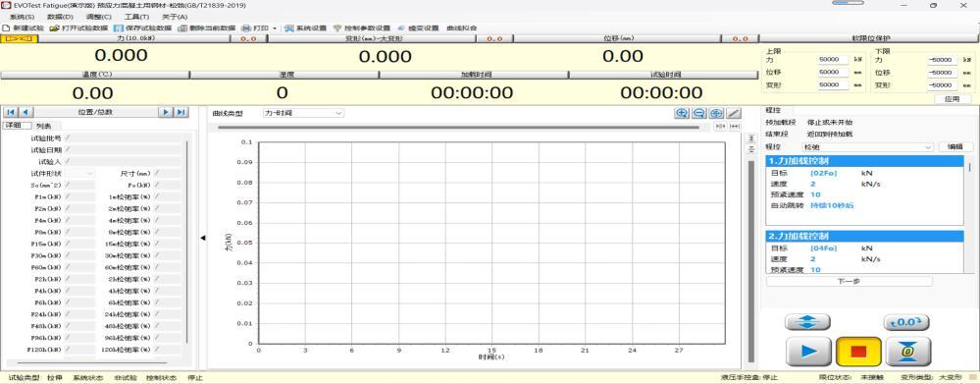This screenshot has height=384, width=980.
Task: Click the vertical expand axis icon
Action: pos(751,138)
